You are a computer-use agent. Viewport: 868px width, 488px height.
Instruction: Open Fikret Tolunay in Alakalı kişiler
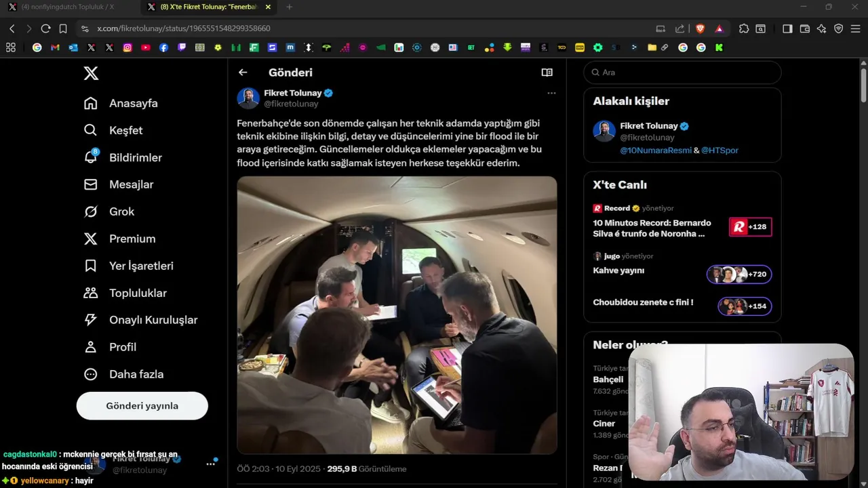tap(649, 126)
